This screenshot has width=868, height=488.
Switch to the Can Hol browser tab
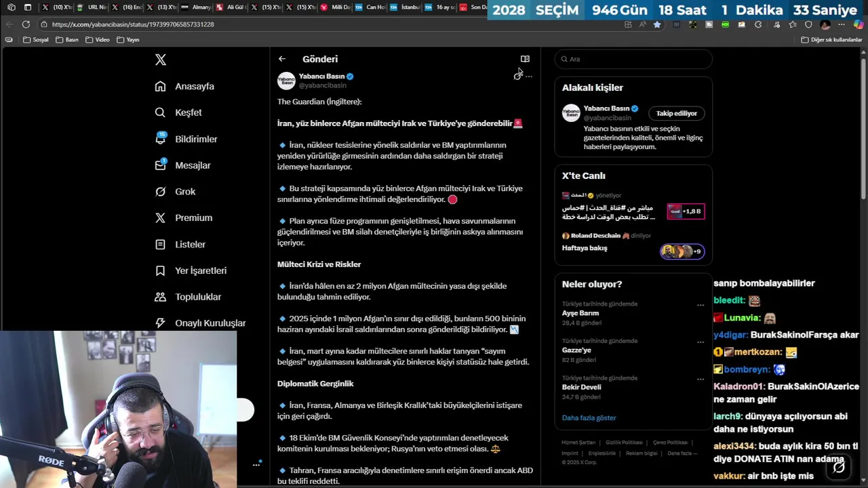coord(370,7)
